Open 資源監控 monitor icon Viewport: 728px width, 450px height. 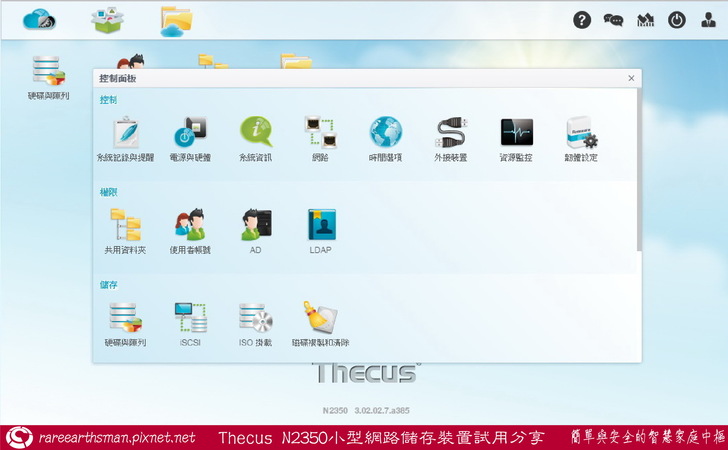pyautogui.click(x=516, y=138)
